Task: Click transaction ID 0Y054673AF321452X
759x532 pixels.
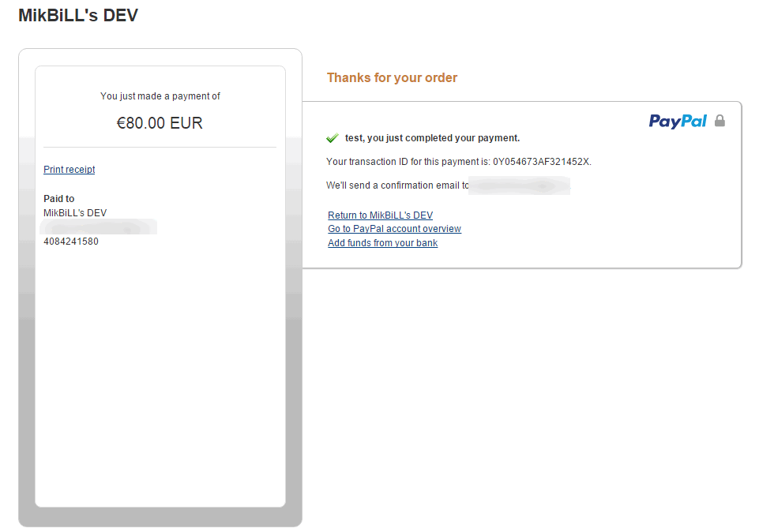Action: [x=541, y=162]
